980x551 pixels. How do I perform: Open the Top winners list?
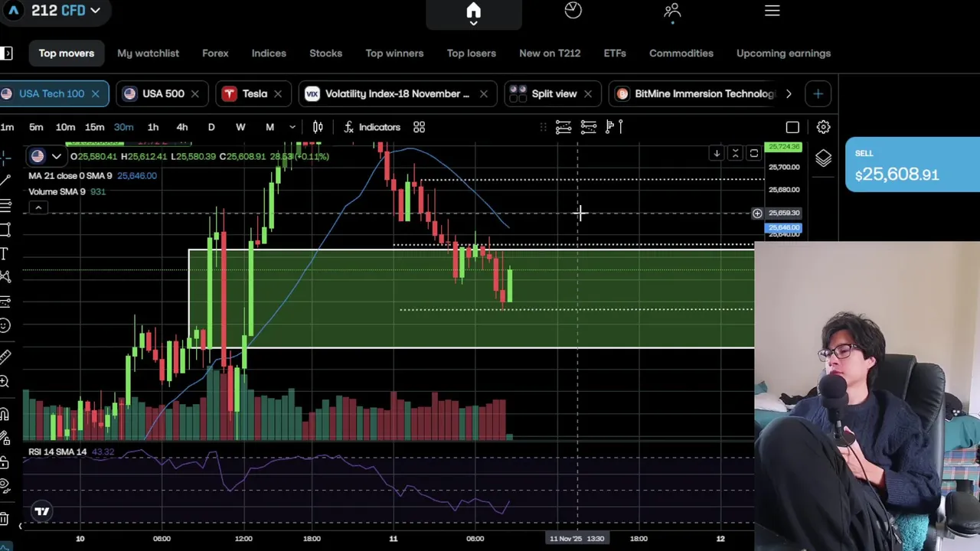(x=394, y=54)
